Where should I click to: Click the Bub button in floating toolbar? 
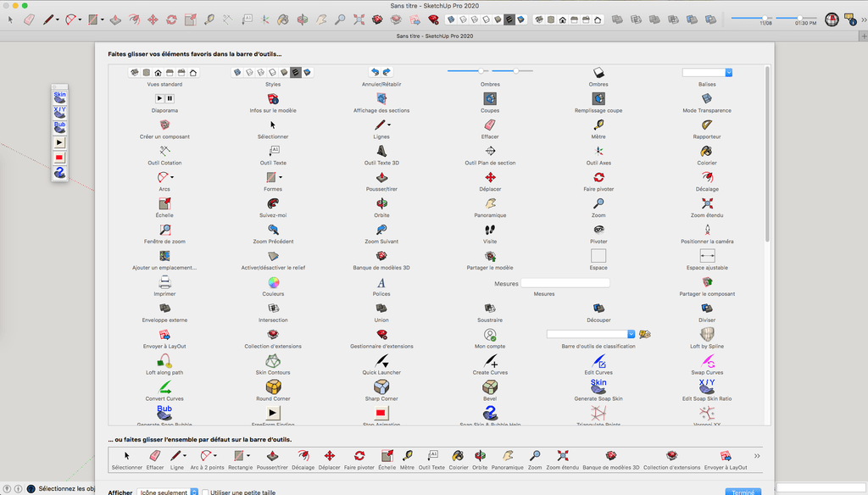click(60, 127)
